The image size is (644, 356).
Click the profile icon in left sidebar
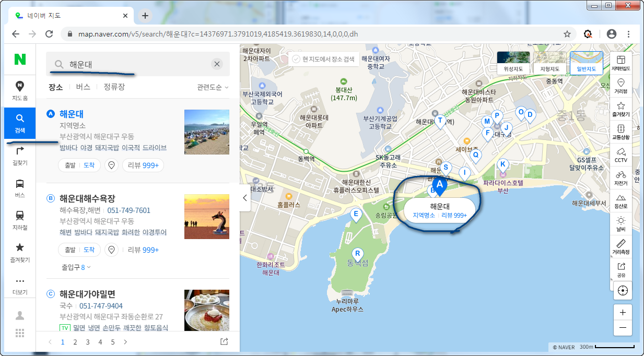point(20,315)
